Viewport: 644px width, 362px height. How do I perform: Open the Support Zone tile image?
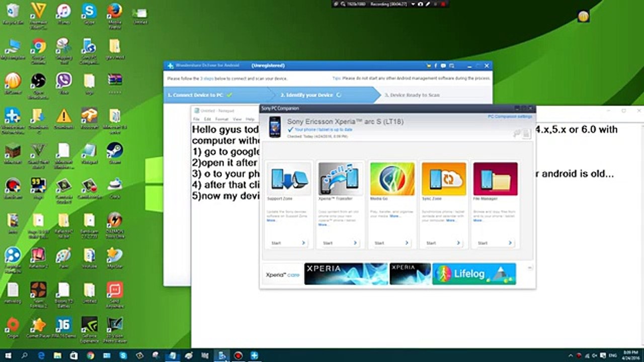[x=289, y=179]
